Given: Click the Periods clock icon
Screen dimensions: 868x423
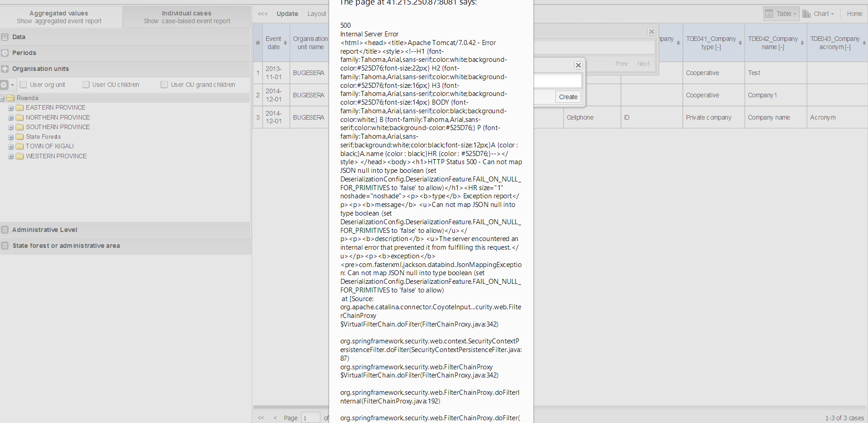Looking at the screenshot, I should [x=5, y=53].
